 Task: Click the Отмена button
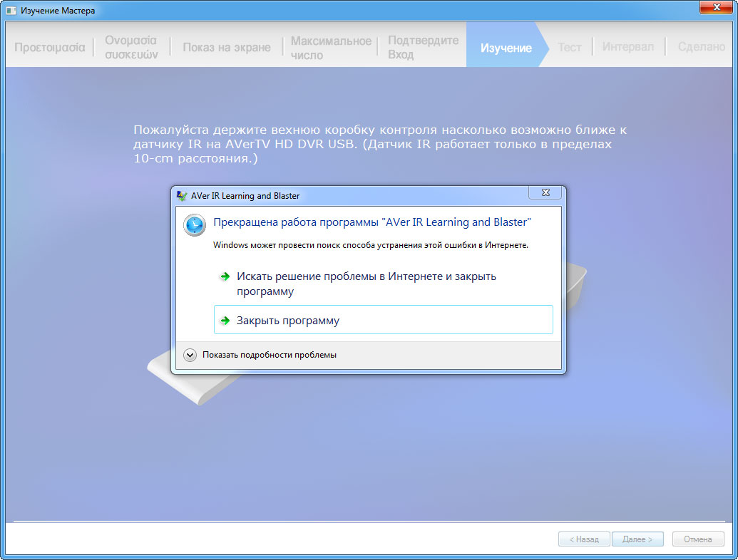tap(698, 539)
